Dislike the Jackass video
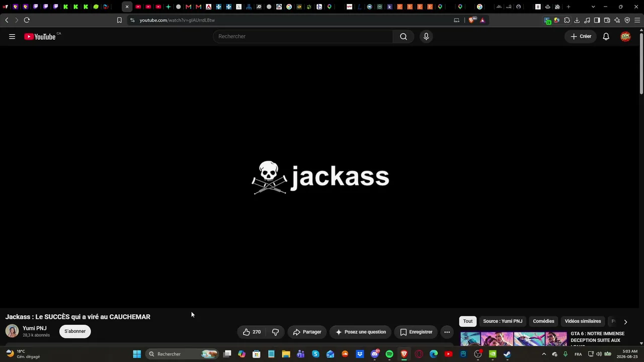 [275, 332]
